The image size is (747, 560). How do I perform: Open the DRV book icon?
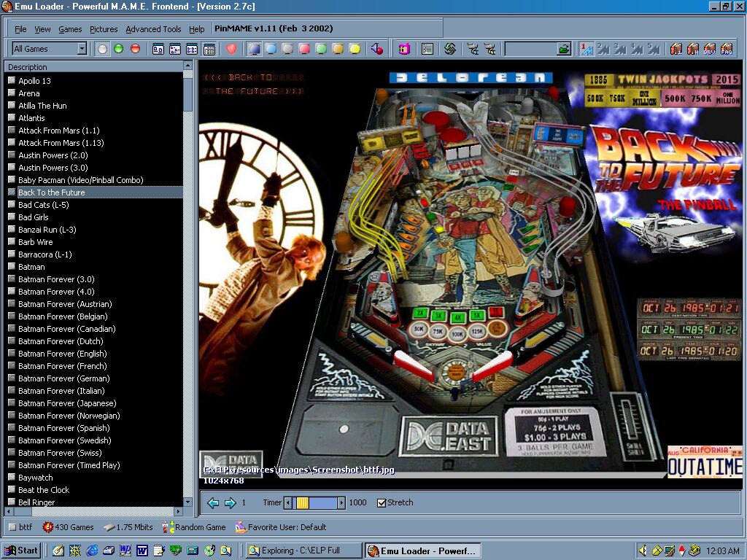point(710,49)
